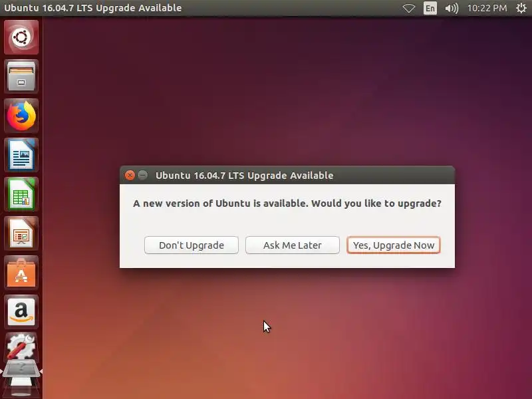
Task: Launch LibreOffice Impress presentation
Action: point(21,233)
